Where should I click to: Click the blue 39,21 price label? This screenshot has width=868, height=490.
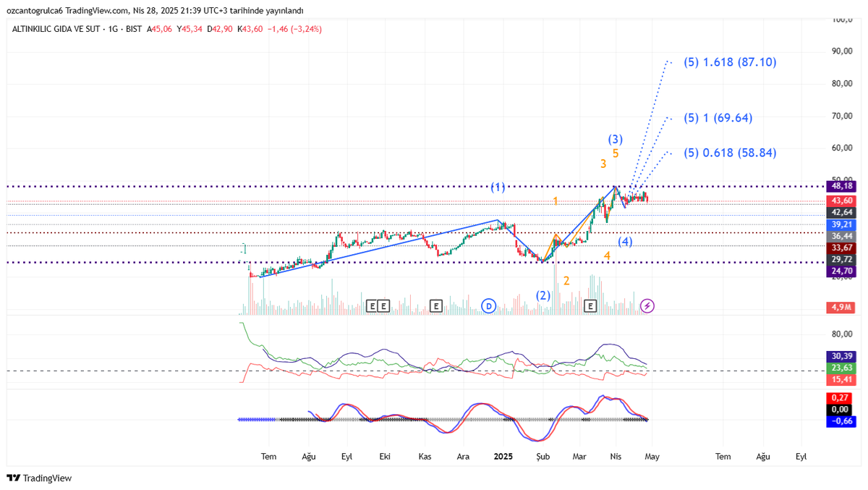click(841, 225)
